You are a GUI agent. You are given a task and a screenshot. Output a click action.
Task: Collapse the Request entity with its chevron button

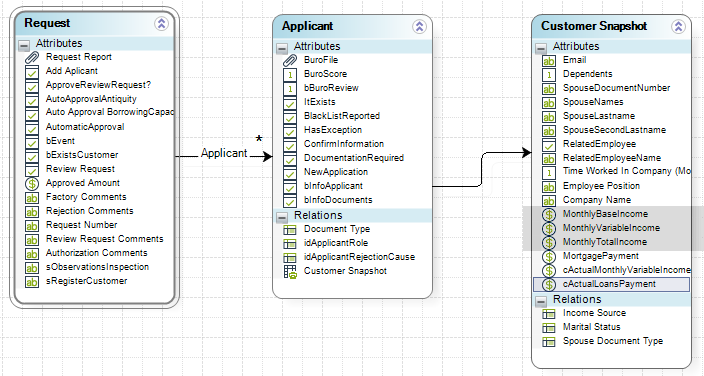(161, 23)
